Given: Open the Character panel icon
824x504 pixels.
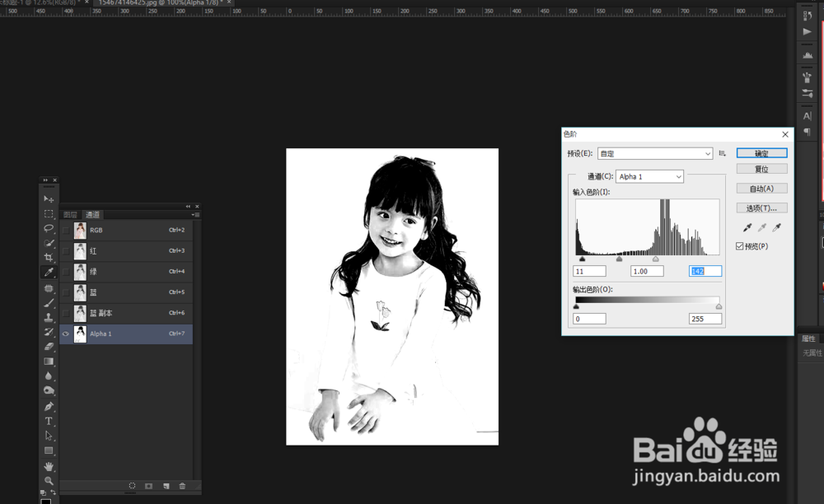Looking at the screenshot, I should click(808, 116).
